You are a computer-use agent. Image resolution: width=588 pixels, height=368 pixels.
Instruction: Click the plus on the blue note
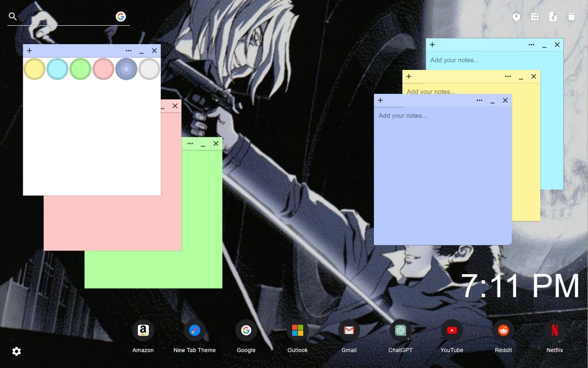click(x=380, y=100)
